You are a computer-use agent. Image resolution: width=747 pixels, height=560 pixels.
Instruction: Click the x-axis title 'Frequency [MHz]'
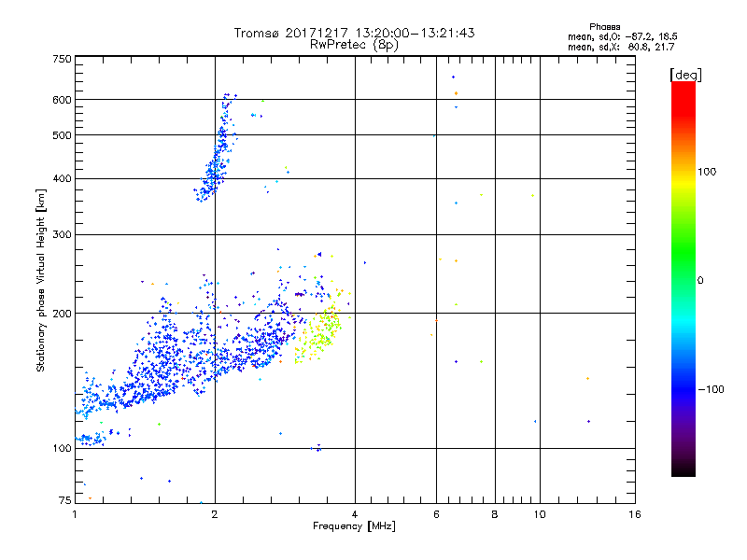click(x=354, y=525)
